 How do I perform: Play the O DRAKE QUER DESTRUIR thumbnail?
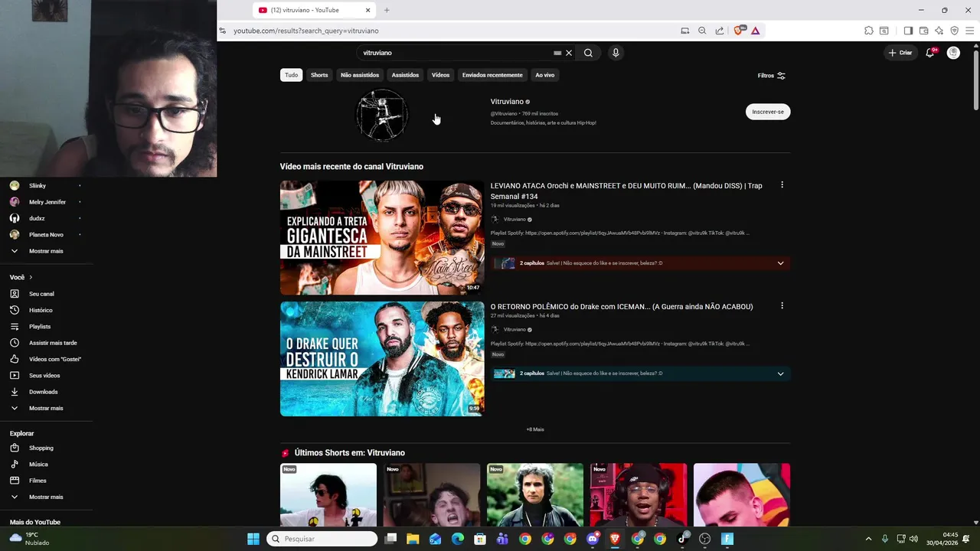(382, 359)
